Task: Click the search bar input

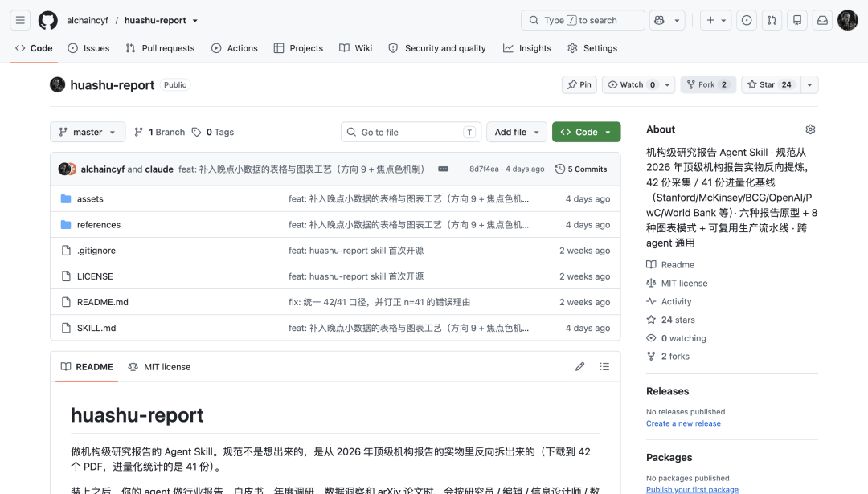Action: 583,20
